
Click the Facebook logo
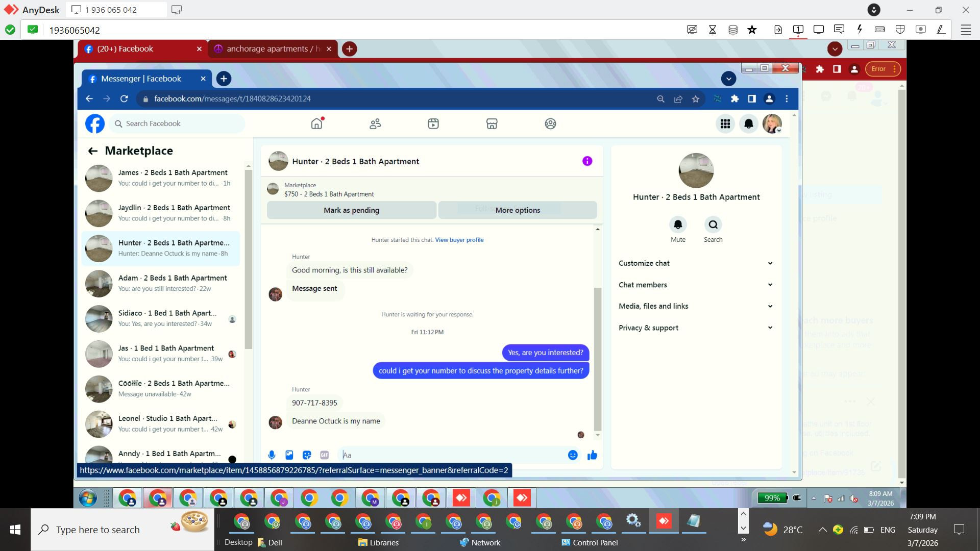coord(95,123)
